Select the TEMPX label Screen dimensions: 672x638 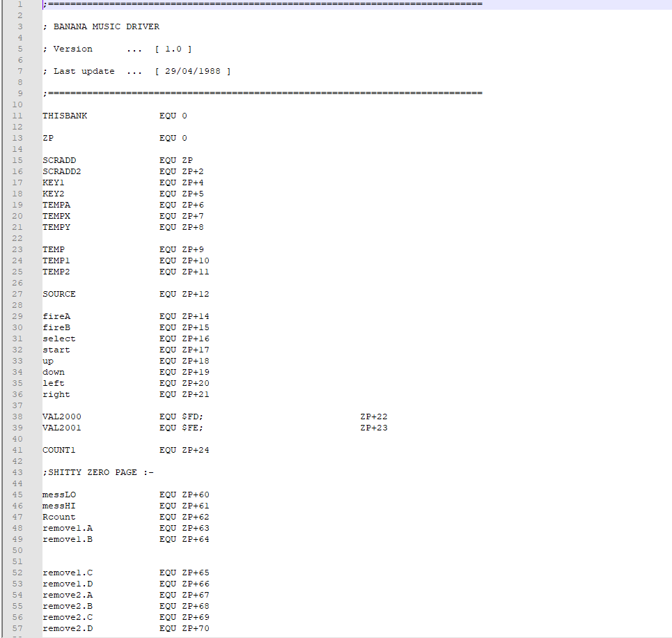(x=56, y=216)
